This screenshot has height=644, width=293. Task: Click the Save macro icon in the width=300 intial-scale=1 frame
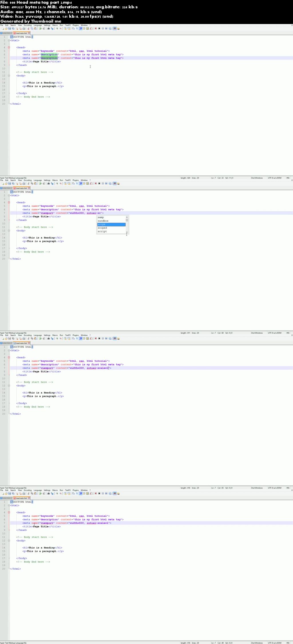(110, 338)
